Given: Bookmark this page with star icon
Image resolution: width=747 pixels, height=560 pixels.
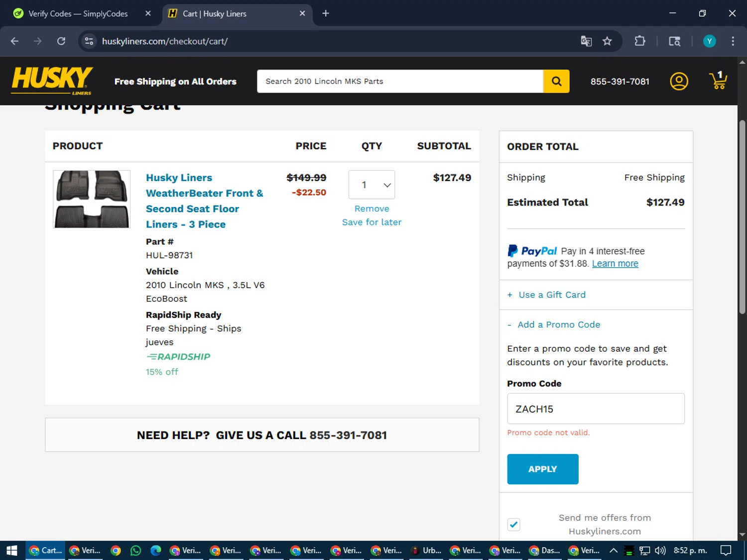Looking at the screenshot, I should (x=607, y=41).
